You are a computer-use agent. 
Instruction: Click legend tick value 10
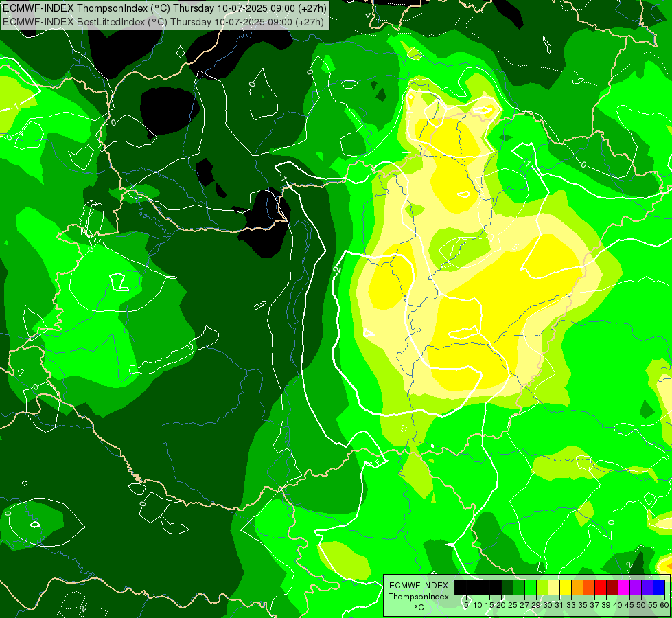click(478, 605)
